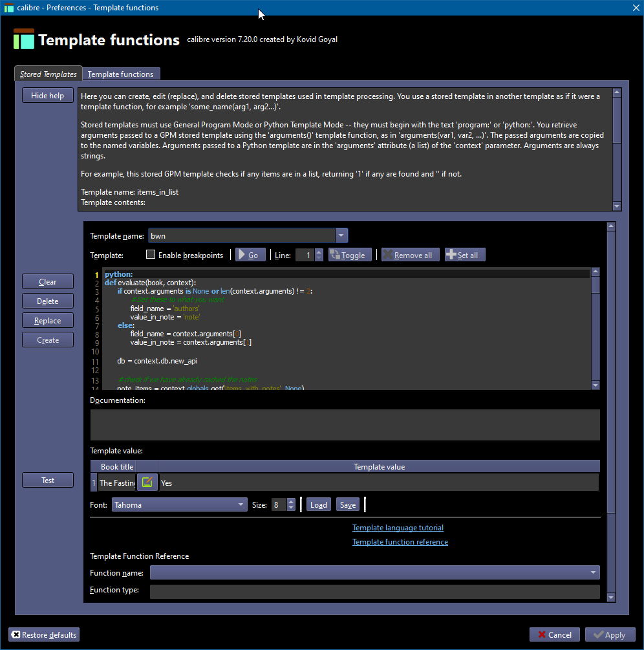Increase the Line number stepper
Viewport: 644px width, 650px height.
(319, 252)
